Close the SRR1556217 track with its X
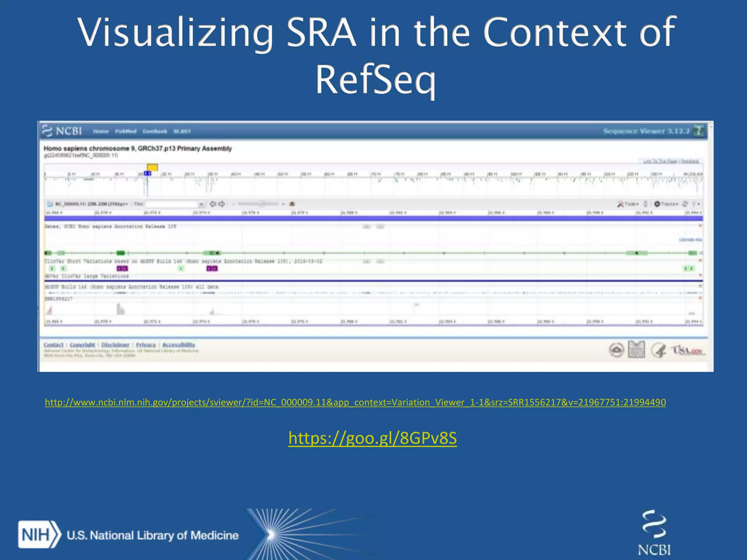This screenshot has width=747, height=560. coord(700,299)
